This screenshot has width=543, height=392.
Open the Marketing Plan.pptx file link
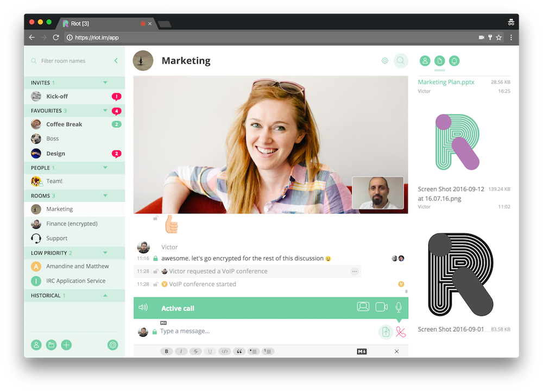[x=446, y=82]
